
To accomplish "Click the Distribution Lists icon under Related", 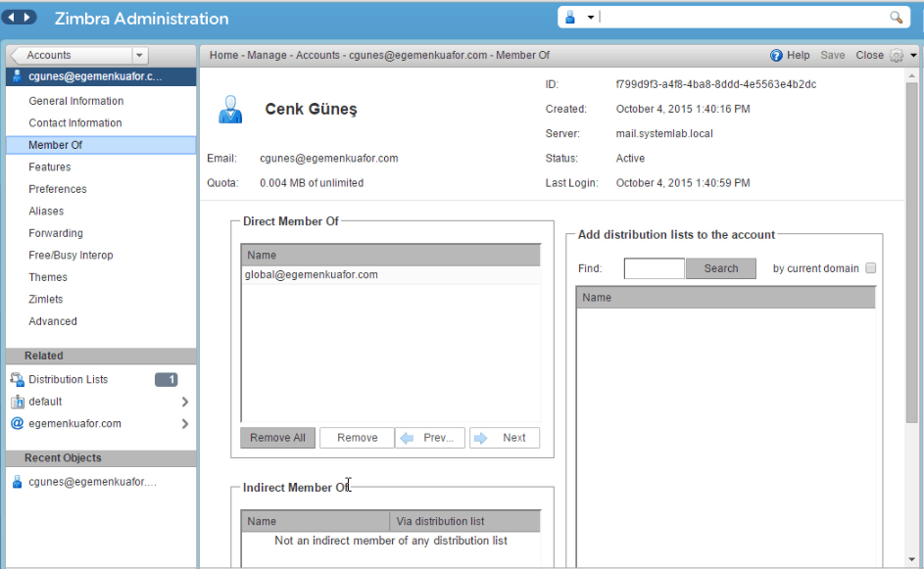I will pos(17,379).
